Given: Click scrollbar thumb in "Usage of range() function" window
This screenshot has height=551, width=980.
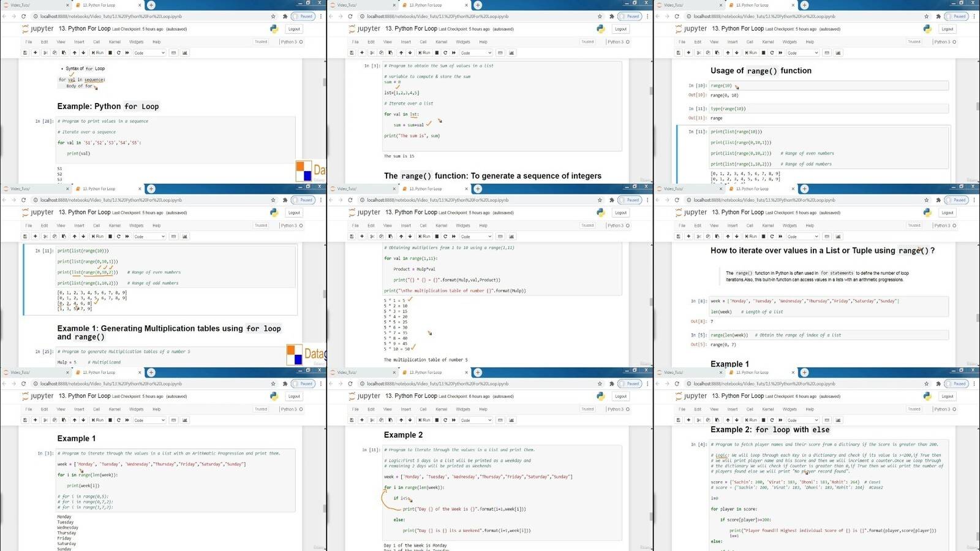Looking at the screenshot, I should click(x=978, y=107).
